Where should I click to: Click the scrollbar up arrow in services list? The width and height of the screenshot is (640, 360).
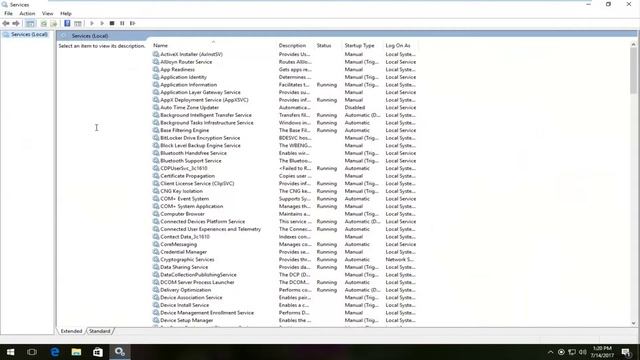633,44
